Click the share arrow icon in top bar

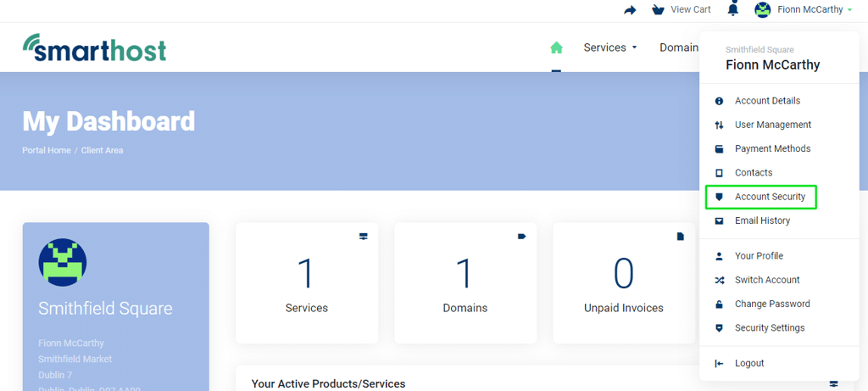pyautogui.click(x=630, y=10)
